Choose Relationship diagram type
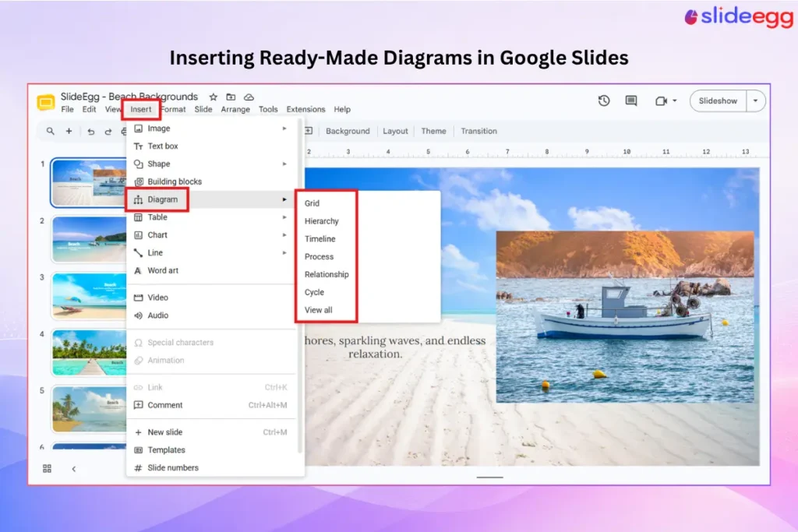This screenshot has height=532, width=798. (368, 275)
